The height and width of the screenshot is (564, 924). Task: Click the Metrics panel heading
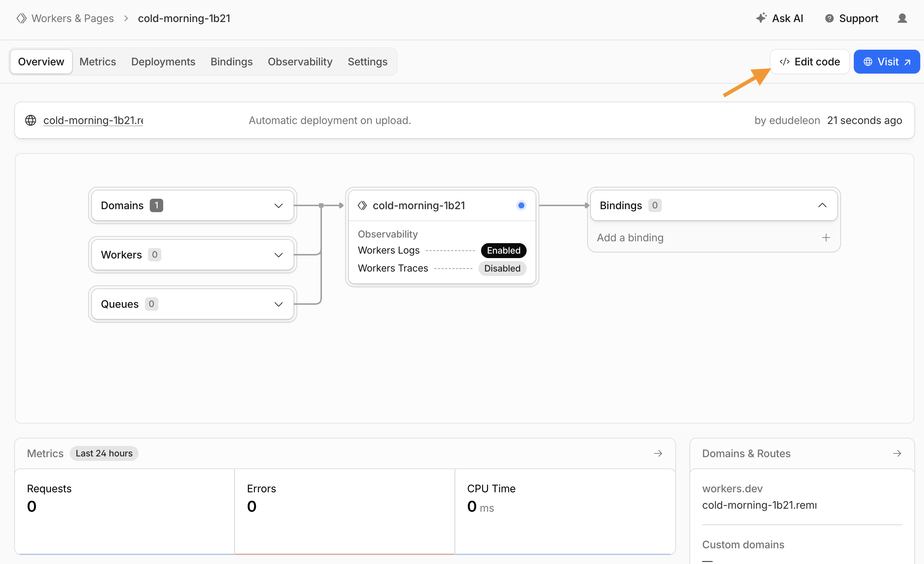(x=45, y=453)
